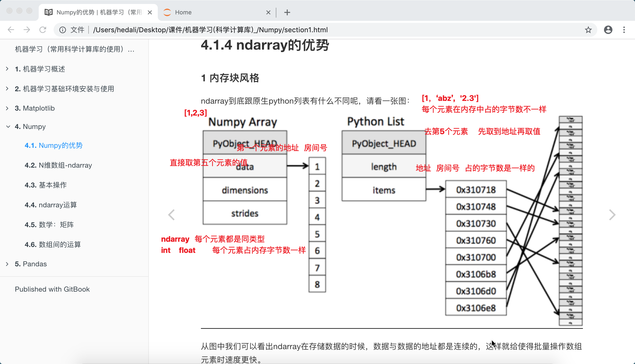Bookmark this page with star icon
The width and height of the screenshot is (635, 364).
[x=588, y=30]
